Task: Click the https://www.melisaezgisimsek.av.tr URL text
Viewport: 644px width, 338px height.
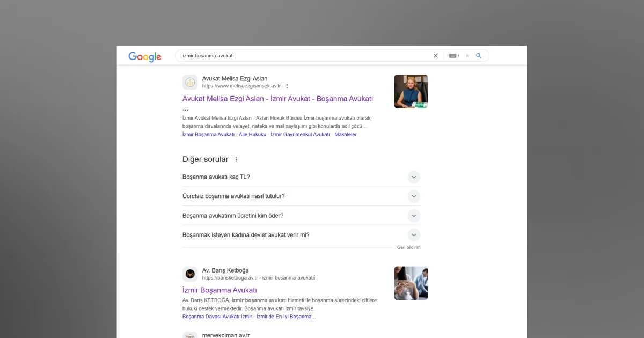Action: (x=241, y=86)
